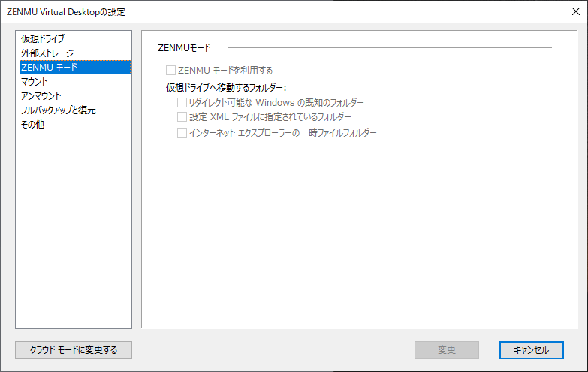
Task: Click the キャンセル button
Action: tap(532, 350)
